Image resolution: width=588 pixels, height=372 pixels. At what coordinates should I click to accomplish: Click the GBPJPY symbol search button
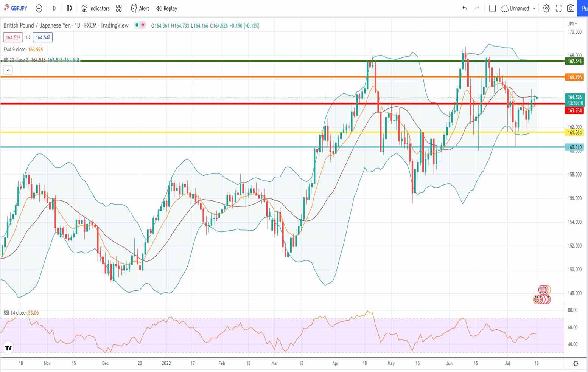(16, 8)
